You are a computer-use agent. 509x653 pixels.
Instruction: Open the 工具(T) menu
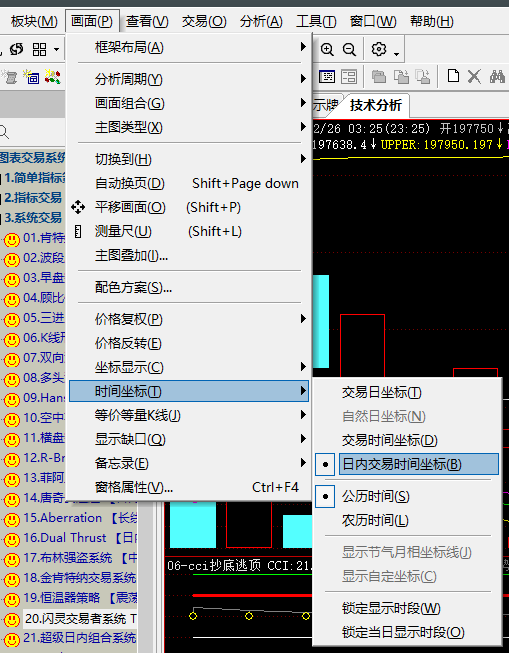[316, 21]
